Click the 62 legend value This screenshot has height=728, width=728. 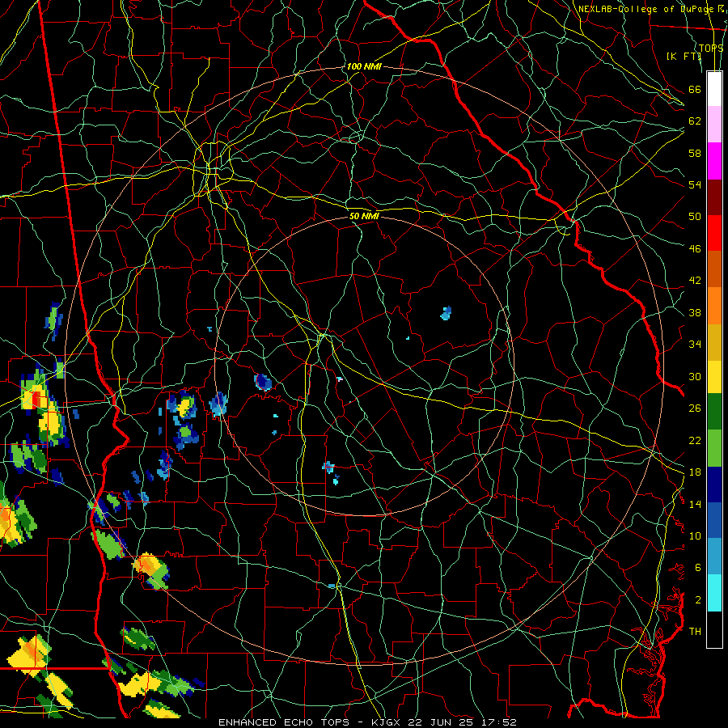pos(695,121)
